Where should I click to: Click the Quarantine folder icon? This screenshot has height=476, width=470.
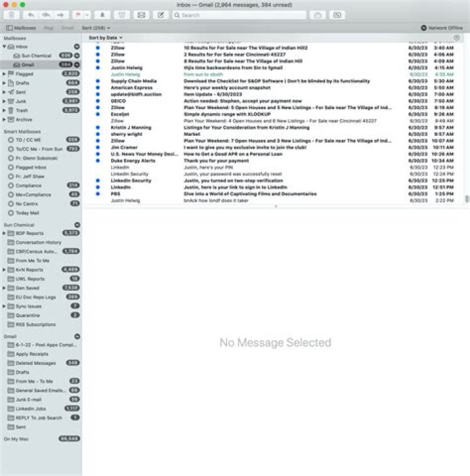10,315
